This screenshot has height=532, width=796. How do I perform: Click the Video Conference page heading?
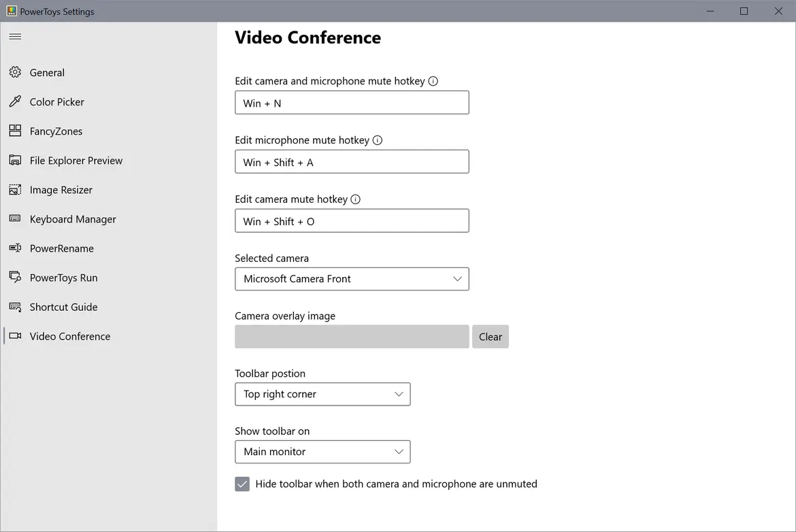coord(308,37)
